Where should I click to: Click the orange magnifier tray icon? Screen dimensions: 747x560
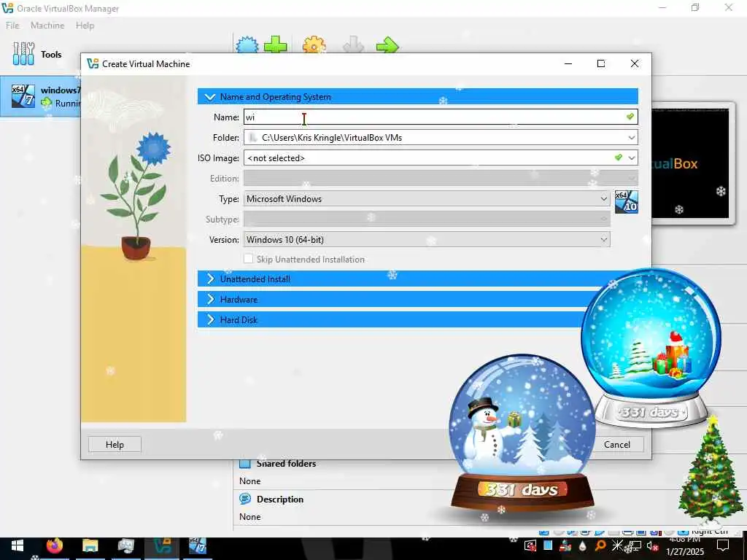600,545
